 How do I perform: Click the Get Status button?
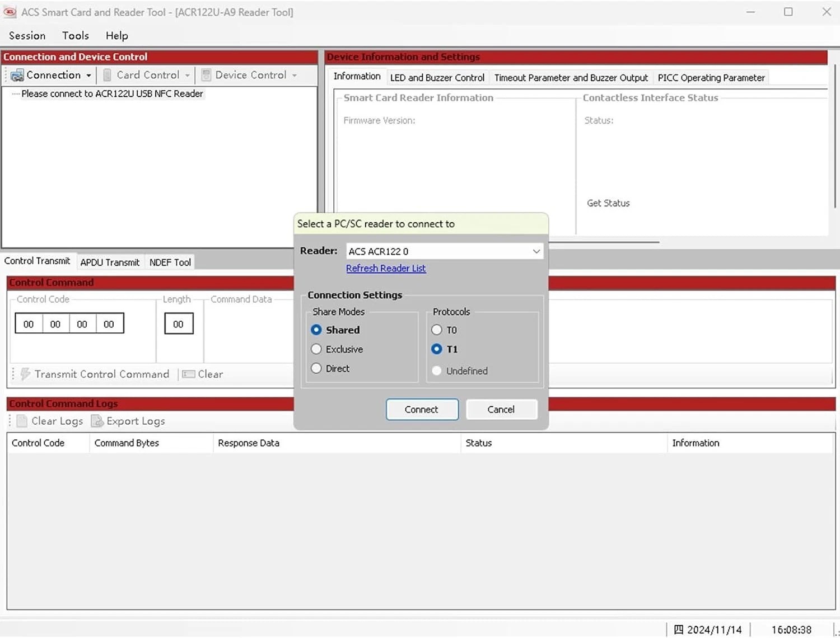(x=608, y=203)
